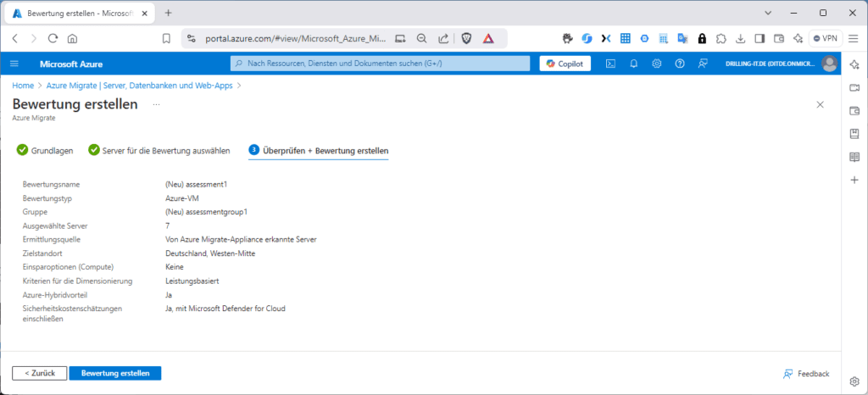Open the feedback icon in the Azure header
This screenshot has height=395, width=868.
coord(703,64)
